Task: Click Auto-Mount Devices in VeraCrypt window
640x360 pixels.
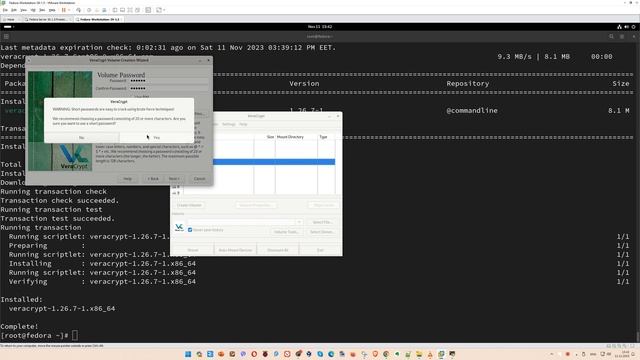Action: coord(235,250)
